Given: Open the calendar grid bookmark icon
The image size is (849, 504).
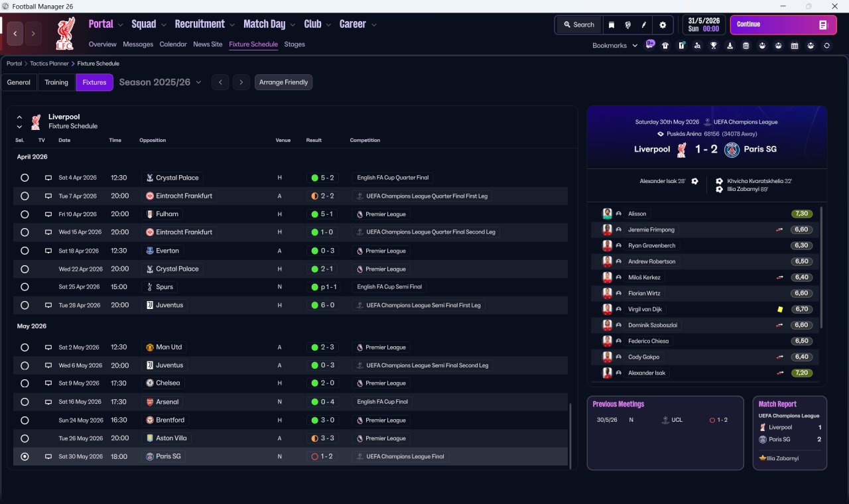Looking at the screenshot, I should pos(794,46).
